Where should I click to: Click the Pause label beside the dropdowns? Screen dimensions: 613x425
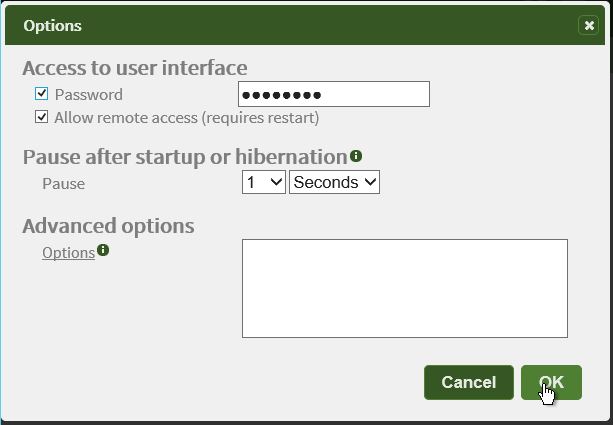[63, 184]
